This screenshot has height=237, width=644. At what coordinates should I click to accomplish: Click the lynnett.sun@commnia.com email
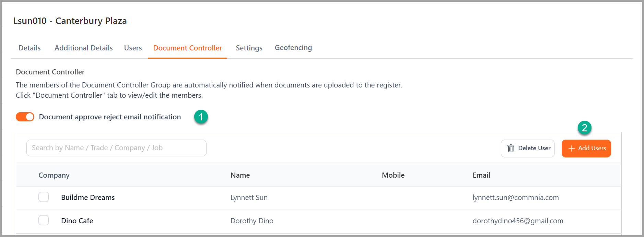tap(516, 198)
